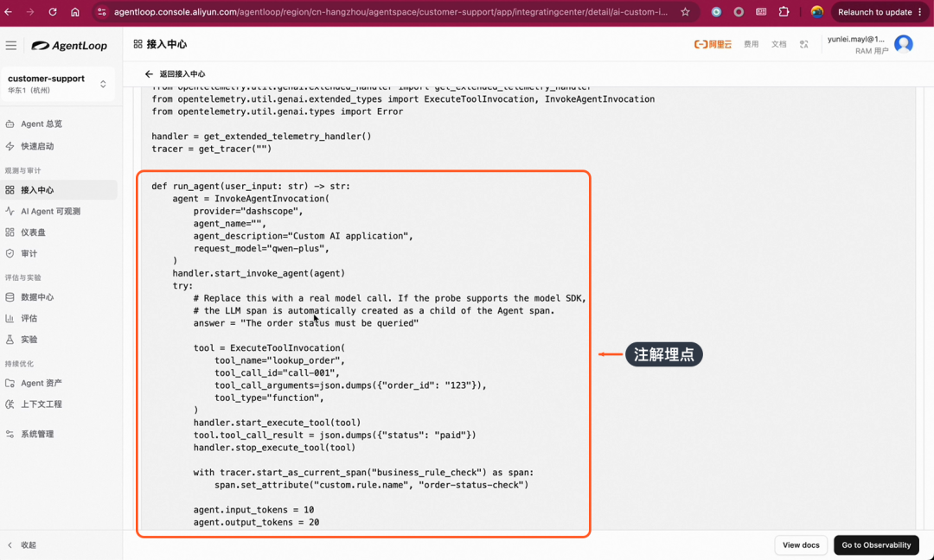Click the 实验 flask icon
The height and width of the screenshot is (560, 934).
[10, 340]
